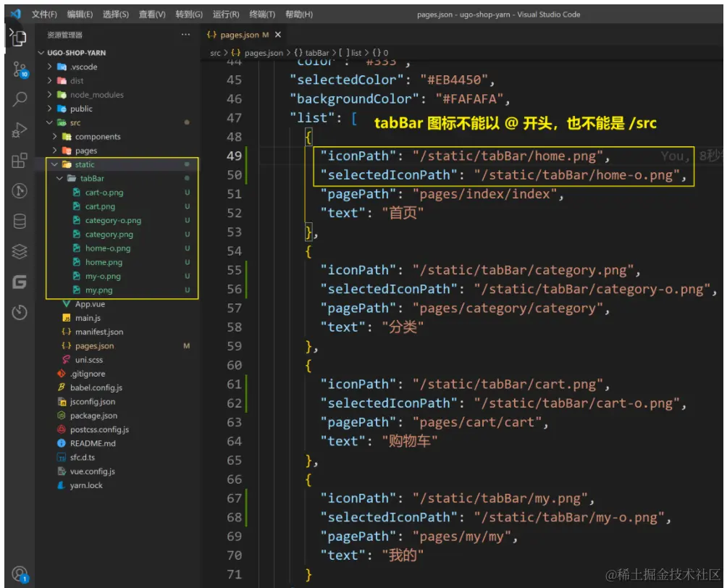
Task: Open main.js file
Action: point(88,318)
